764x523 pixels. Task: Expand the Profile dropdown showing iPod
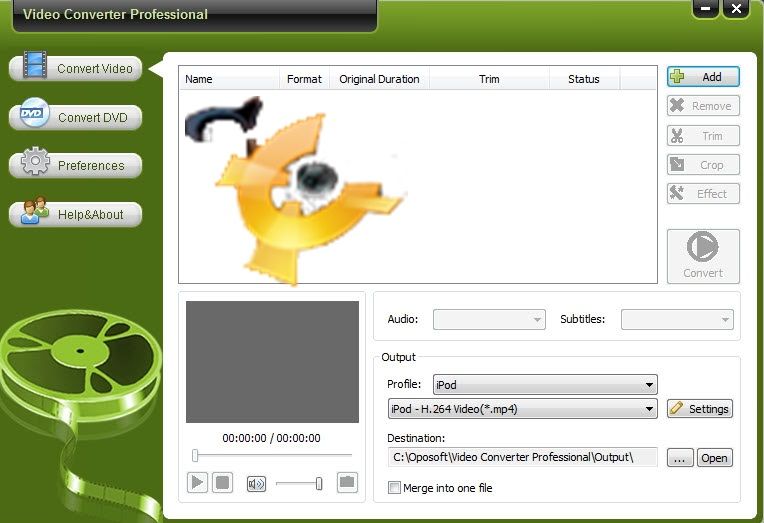point(545,385)
